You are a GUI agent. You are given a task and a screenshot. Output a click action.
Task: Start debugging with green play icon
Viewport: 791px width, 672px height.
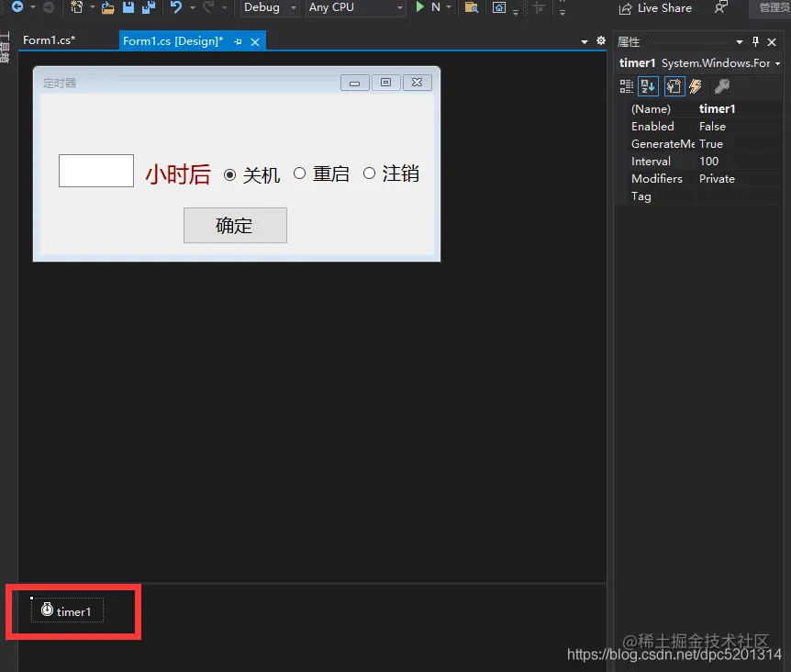[419, 7]
